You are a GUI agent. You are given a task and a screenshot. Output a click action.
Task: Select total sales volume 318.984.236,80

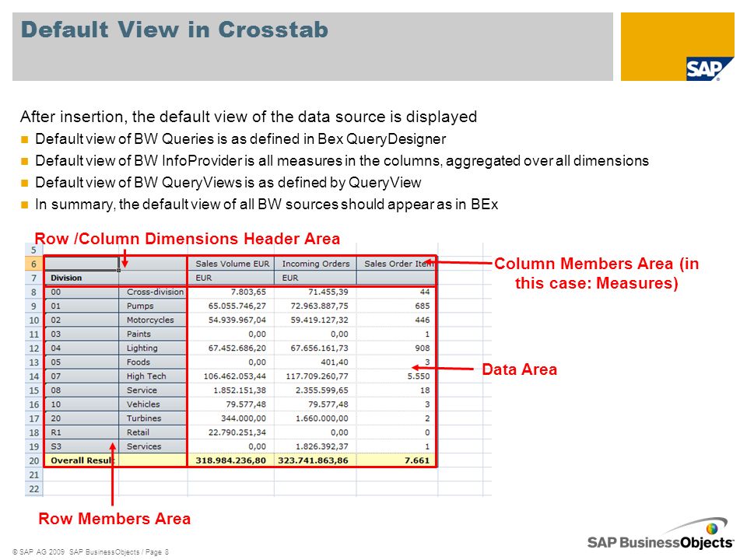231,460
